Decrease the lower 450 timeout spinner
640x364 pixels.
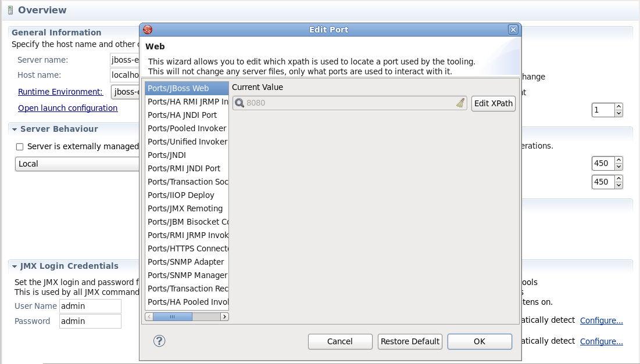pyautogui.click(x=618, y=185)
